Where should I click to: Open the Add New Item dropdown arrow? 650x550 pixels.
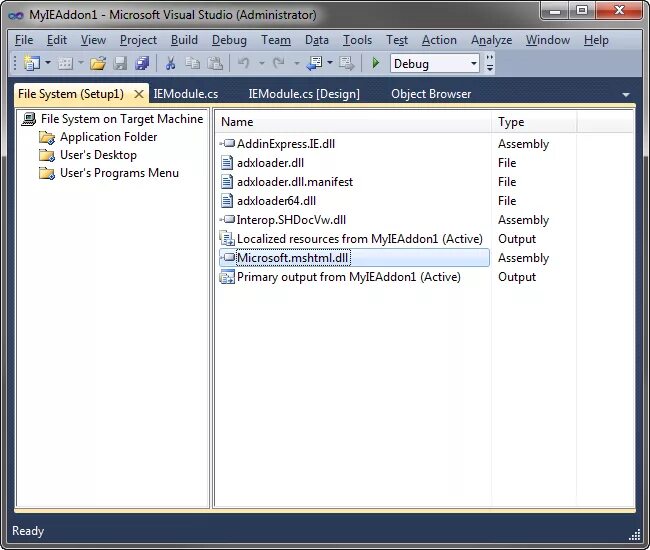tap(81, 63)
